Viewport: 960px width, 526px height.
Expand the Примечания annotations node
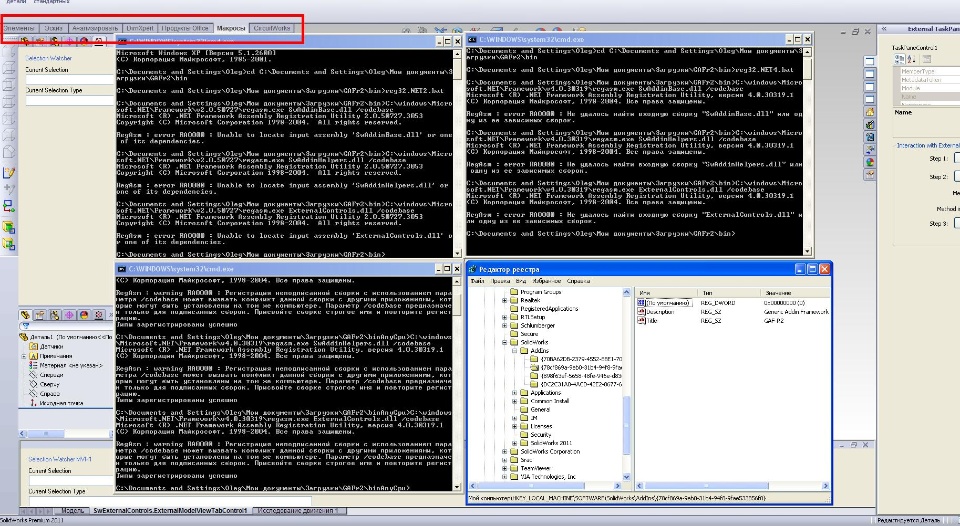click(x=24, y=356)
